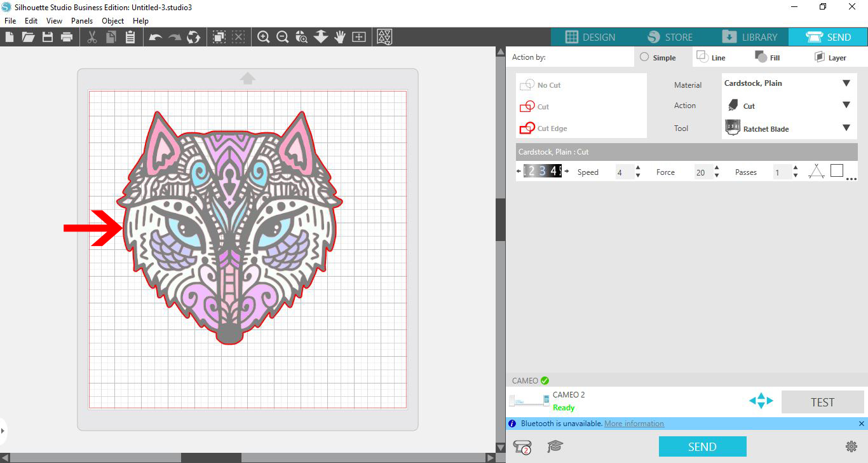Increase the Passes value
This screenshot has height=463, width=868.
(x=796, y=168)
